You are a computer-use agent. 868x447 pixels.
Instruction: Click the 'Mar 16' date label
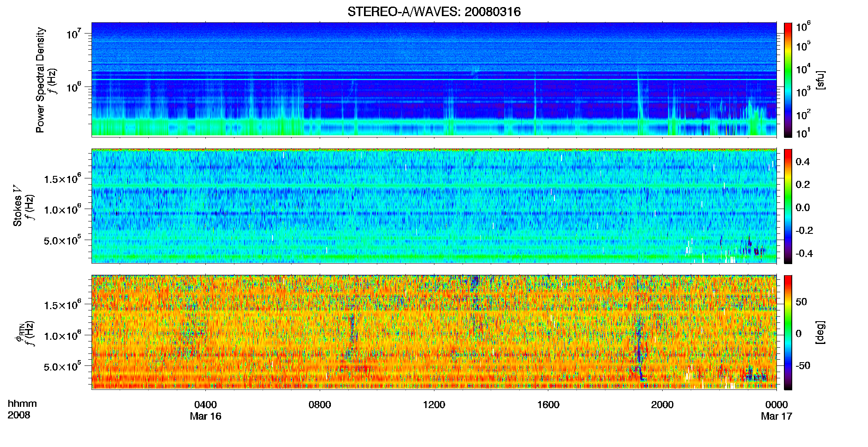tap(205, 416)
